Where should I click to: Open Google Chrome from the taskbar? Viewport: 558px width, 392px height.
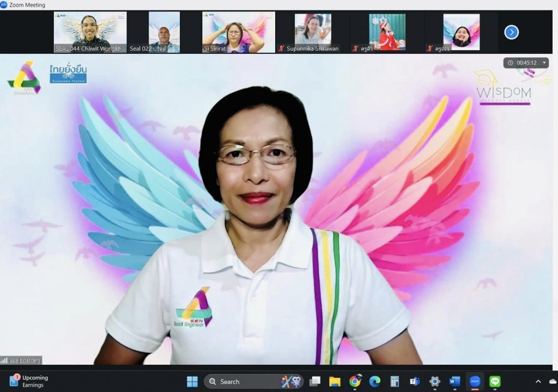(x=355, y=382)
